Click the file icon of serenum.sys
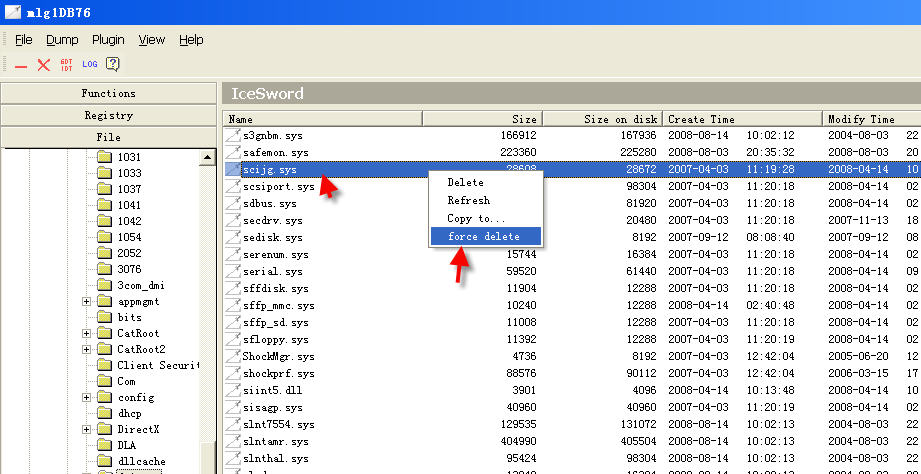921x474 pixels. (233, 255)
